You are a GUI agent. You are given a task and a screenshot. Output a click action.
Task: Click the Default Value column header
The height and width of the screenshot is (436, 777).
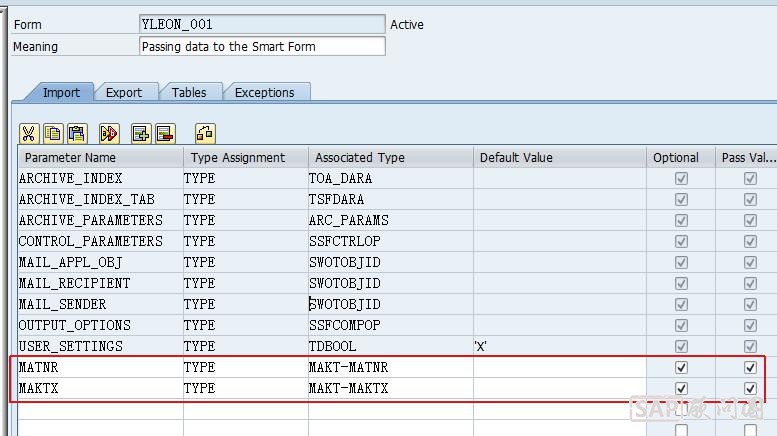[560, 158]
